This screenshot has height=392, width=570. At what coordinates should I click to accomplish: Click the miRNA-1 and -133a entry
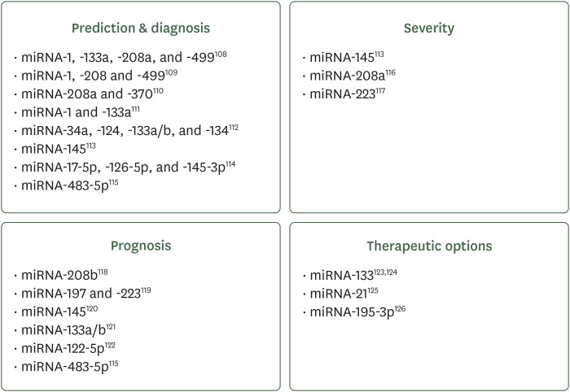(73, 111)
